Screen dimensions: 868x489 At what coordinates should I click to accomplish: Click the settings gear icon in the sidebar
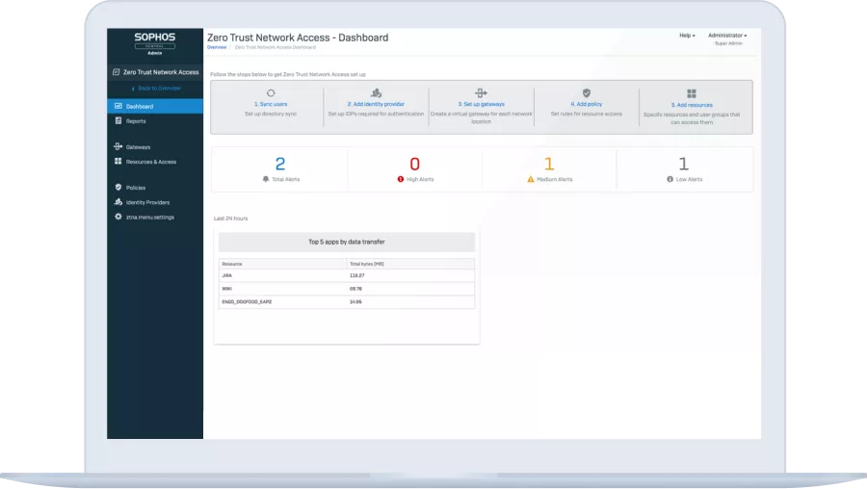pos(118,217)
